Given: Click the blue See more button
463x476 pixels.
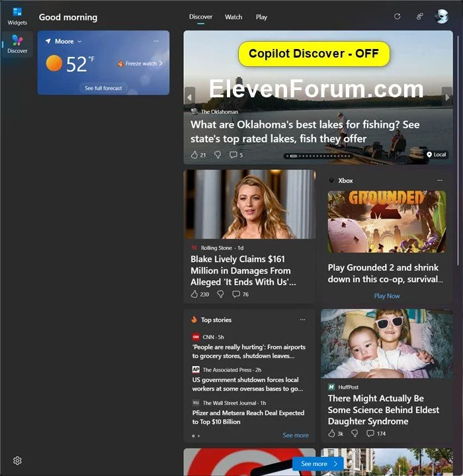Looking at the screenshot, I should [318, 464].
